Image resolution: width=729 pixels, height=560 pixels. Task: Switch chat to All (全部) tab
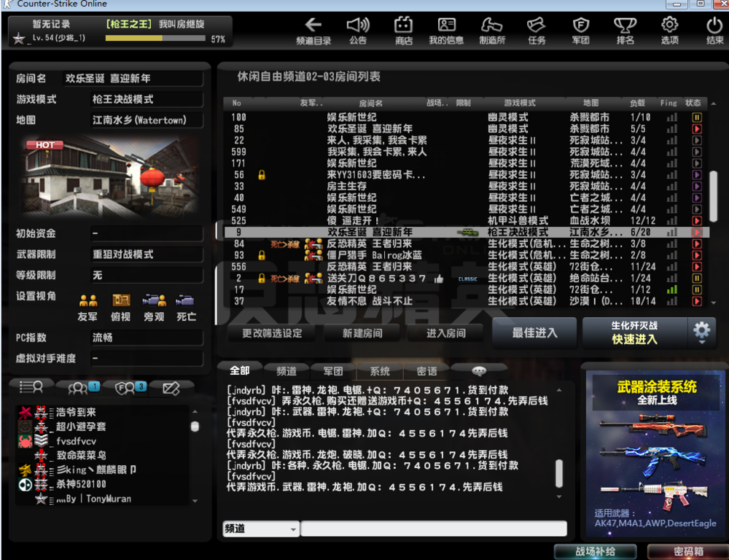(240, 370)
